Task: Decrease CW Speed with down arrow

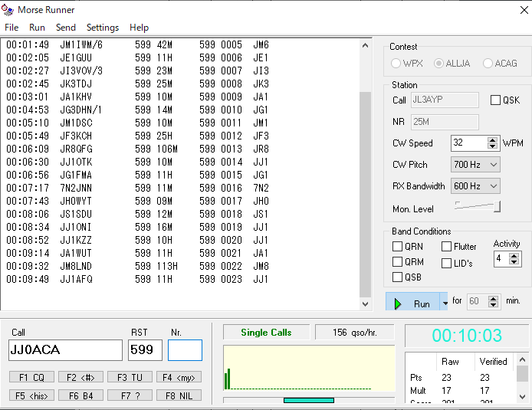Action: (492, 146)
